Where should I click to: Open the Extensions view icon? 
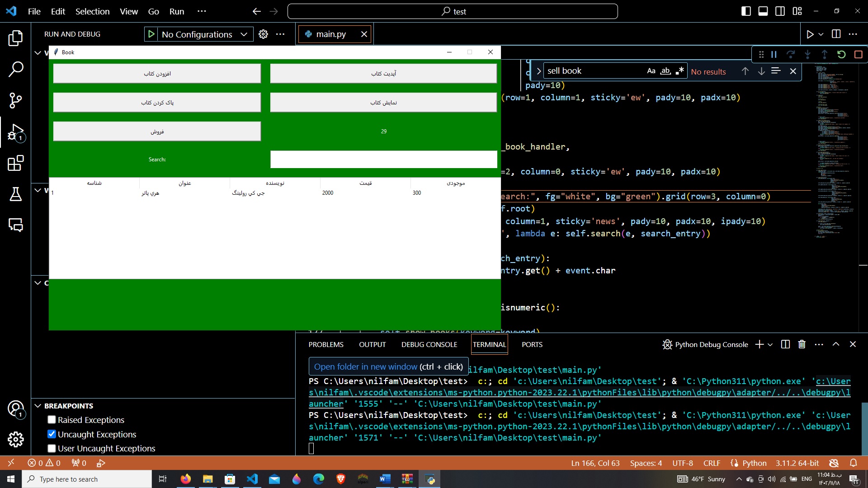pyautogui.click(x=15, y=163)
